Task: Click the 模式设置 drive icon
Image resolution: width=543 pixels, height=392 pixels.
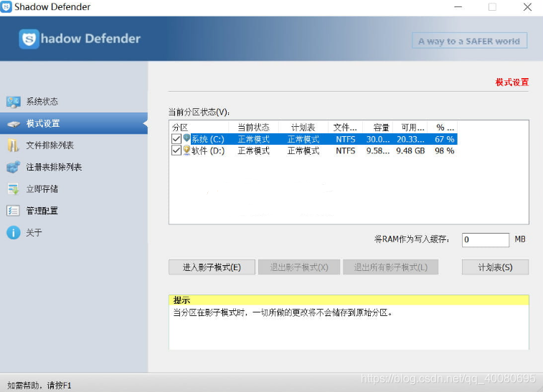Action: coord(14,124)
